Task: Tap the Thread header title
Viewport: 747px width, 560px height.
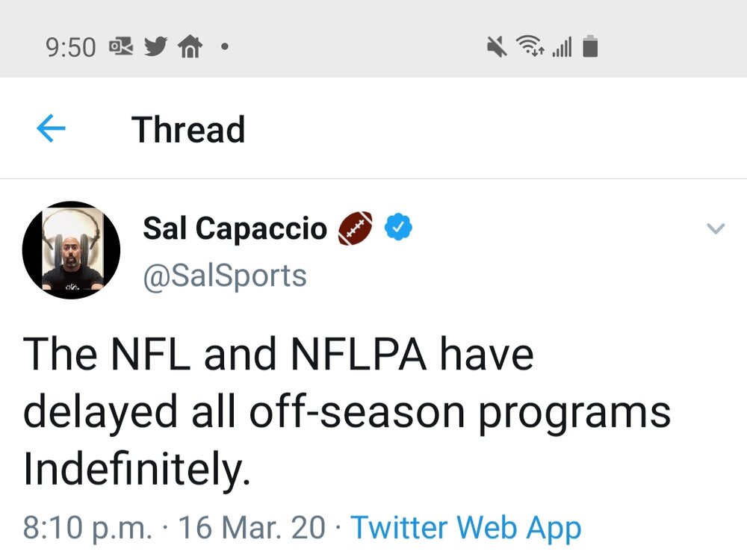Action: (x=188, y=129)
